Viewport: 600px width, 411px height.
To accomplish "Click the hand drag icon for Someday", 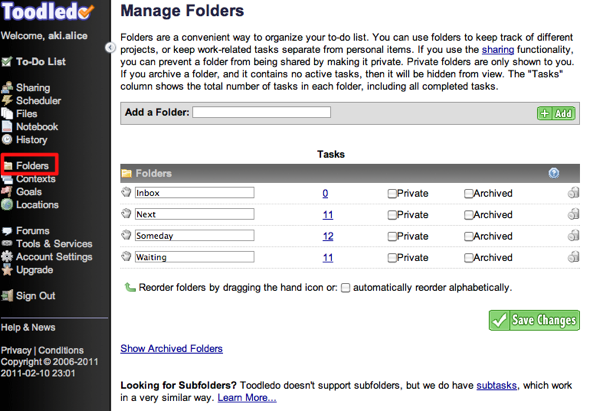I will pos(126,235).
